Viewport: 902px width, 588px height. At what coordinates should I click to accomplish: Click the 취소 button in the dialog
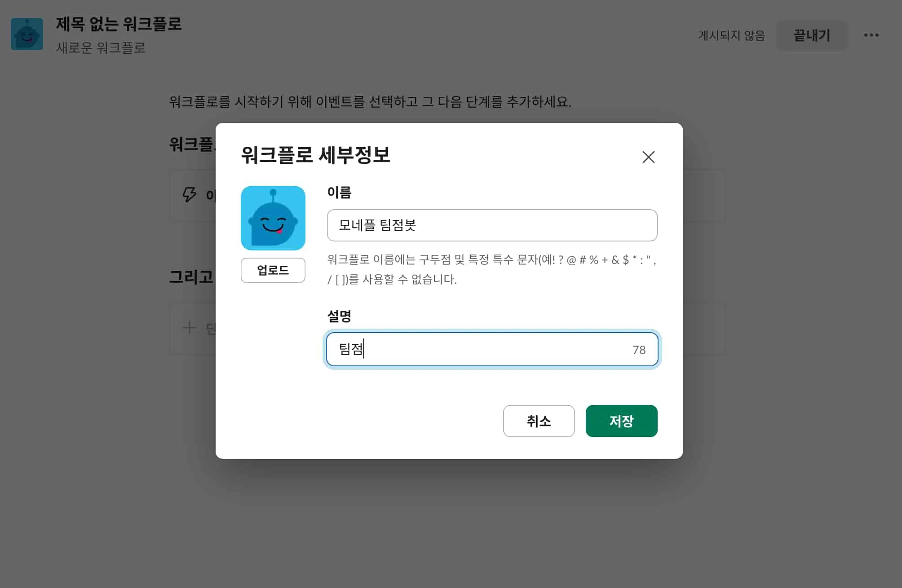tap(539, 421)
